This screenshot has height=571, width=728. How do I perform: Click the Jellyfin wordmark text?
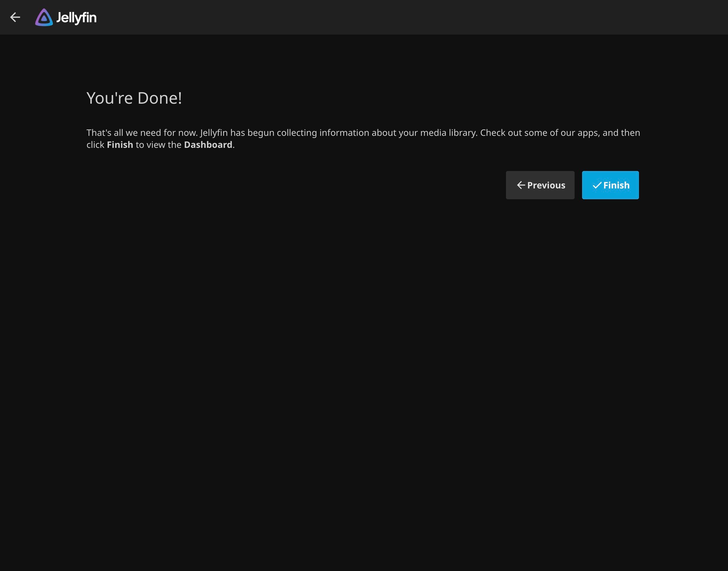pyautogui.click(x=76, y=17)
